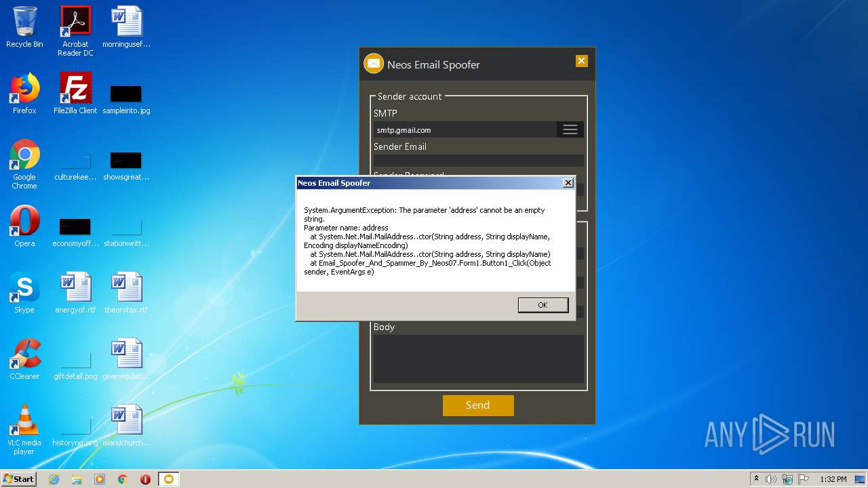Open Action Center flag icon
Viewport: 868px width, 488px height.
[804, 479]
